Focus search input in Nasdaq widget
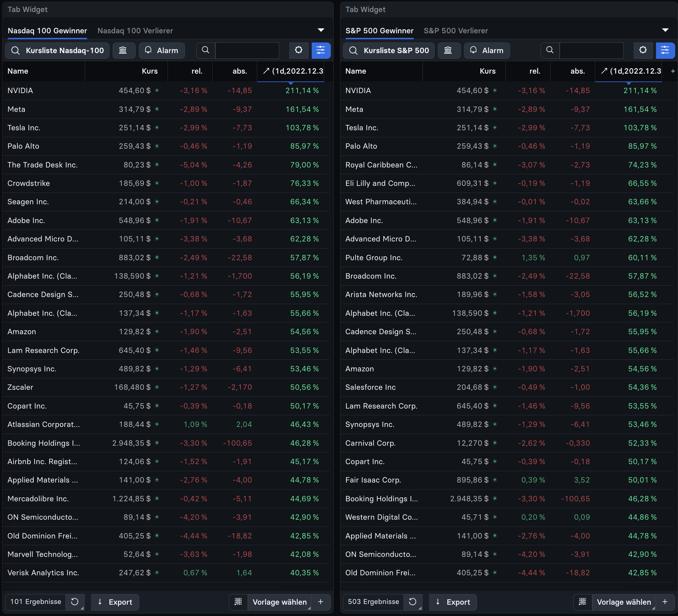Viewport: 678px width, 616px height. pyautogui.click(x=247, y=51)
